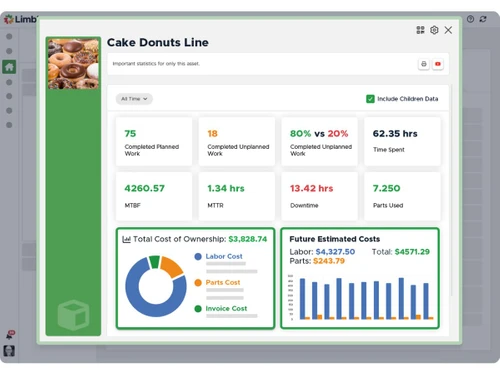Open the user avatar at the sidebar bottom

tap(9, 351)
